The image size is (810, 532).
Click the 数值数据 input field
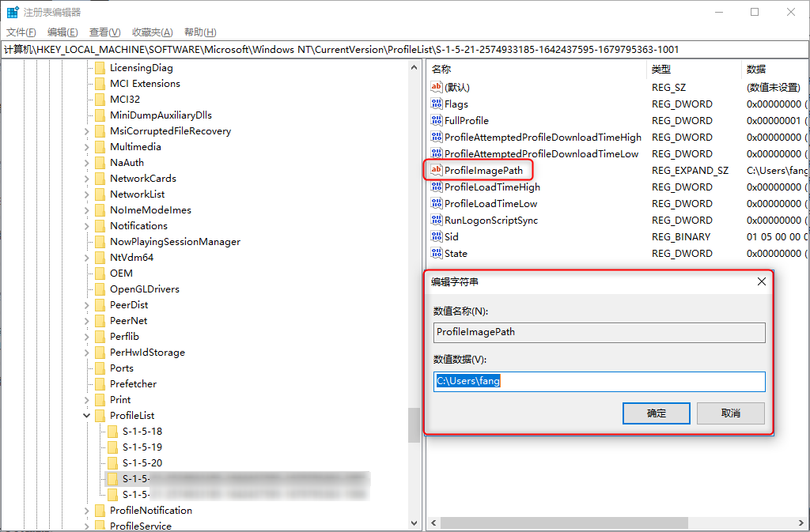[x=600, y=381]
